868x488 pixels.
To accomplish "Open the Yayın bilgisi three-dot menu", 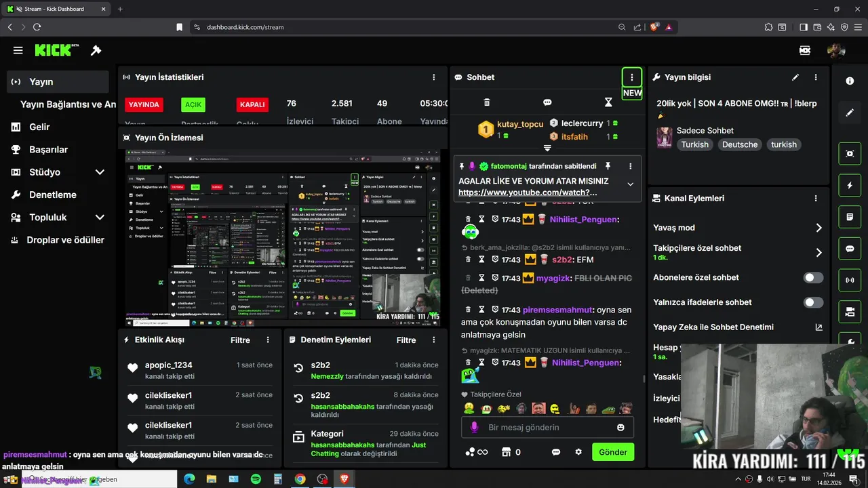I will pyautogui.click(x=816, y=77).
